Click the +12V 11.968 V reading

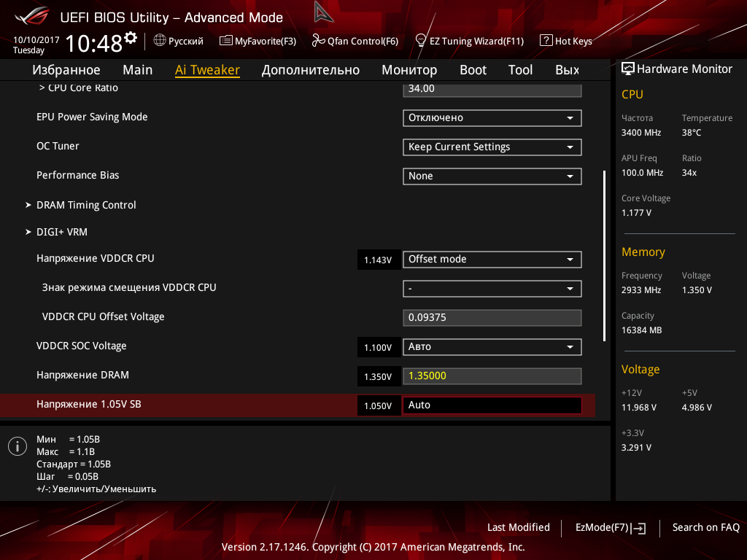[638, 408]
